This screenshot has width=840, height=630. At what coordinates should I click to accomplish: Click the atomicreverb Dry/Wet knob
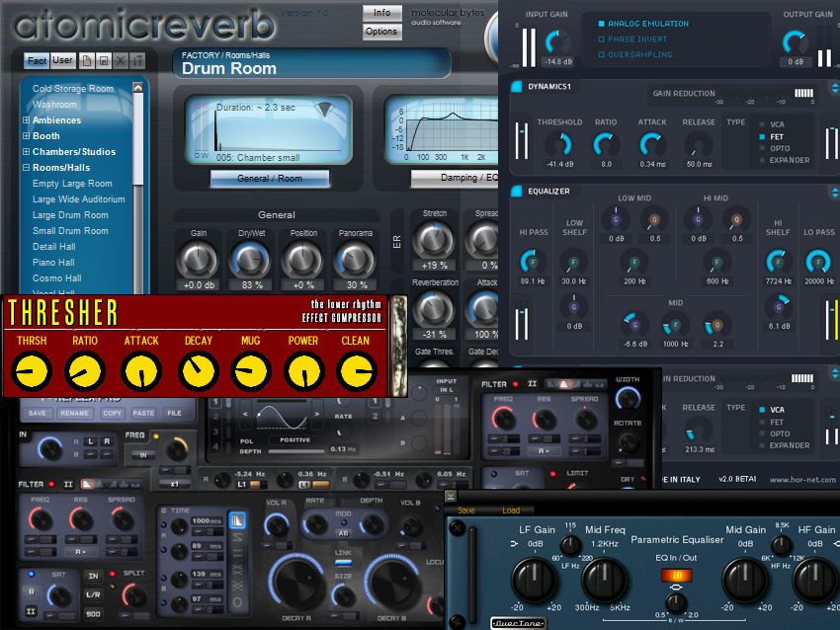[250, 261]
